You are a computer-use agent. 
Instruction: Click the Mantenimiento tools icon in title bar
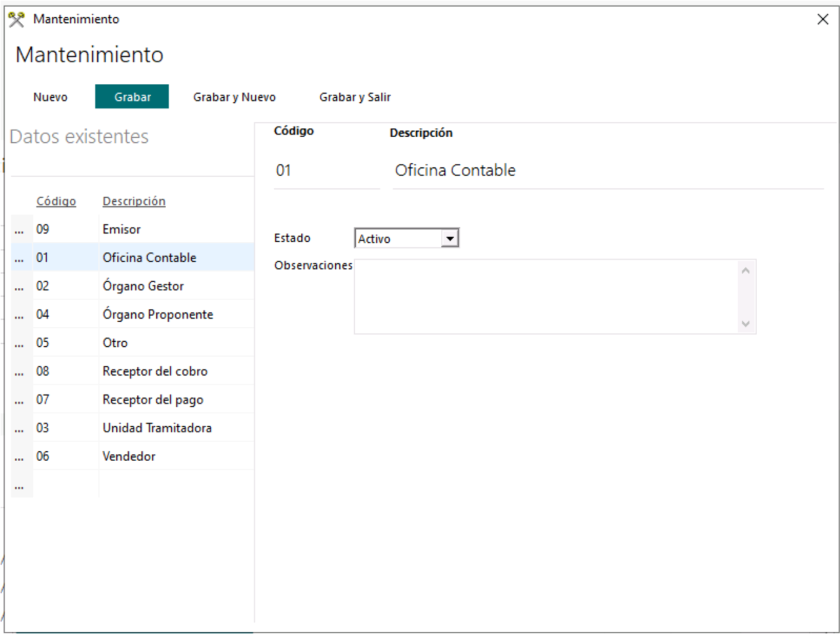click(17, 19)
